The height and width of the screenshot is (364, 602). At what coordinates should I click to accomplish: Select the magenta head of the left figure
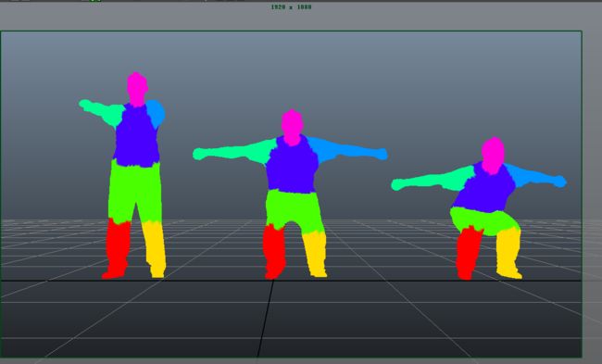(x=137, y=88)
